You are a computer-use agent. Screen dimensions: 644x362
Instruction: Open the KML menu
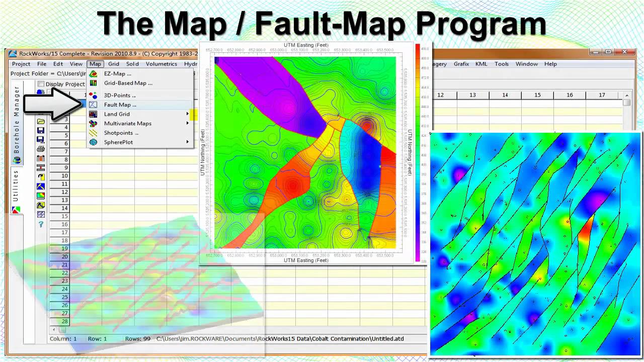pos(481,64)
